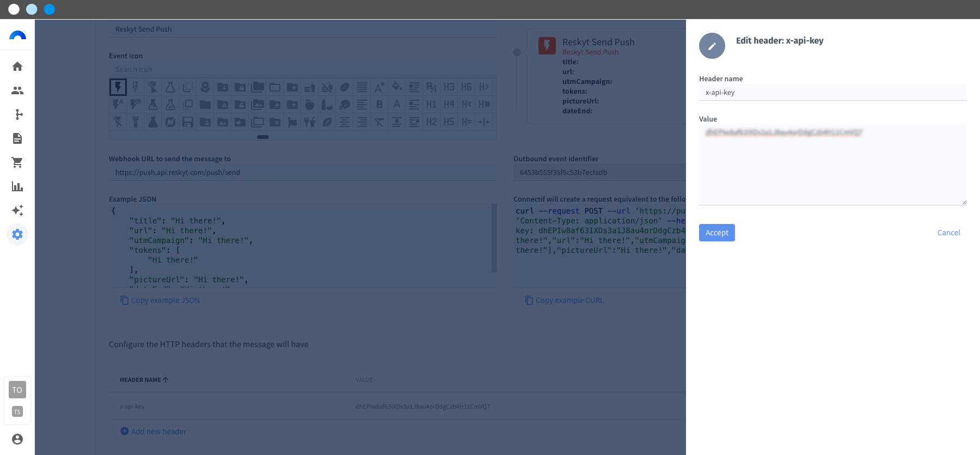Open the Settings gear in the sidebar

tap(17, 234)
